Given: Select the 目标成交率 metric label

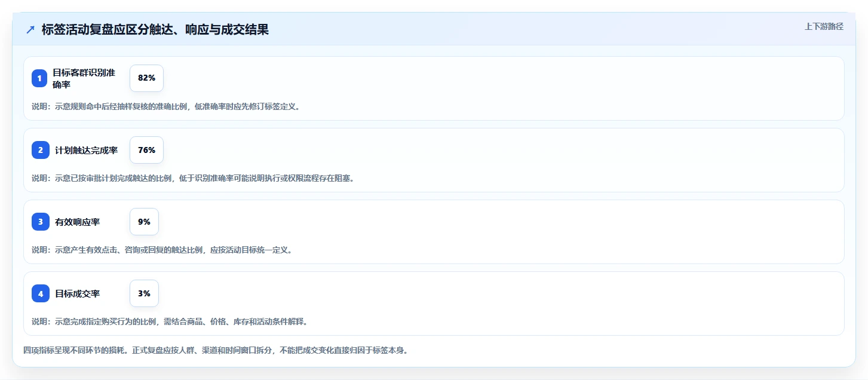Looking at the screenshot, I should pyautogui.click(x=77, y=294).
